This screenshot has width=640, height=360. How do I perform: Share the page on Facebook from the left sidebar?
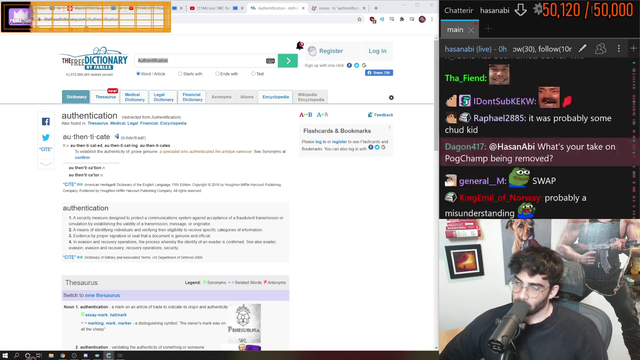46,122
